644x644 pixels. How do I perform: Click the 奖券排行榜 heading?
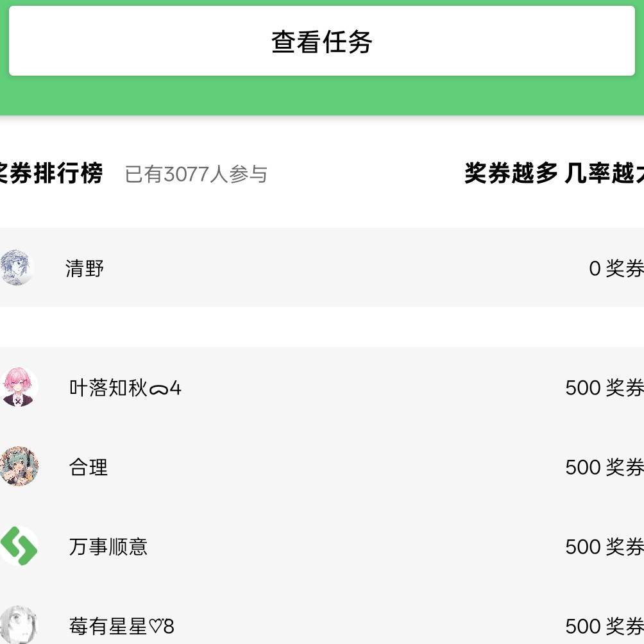[x=51, y=173]
